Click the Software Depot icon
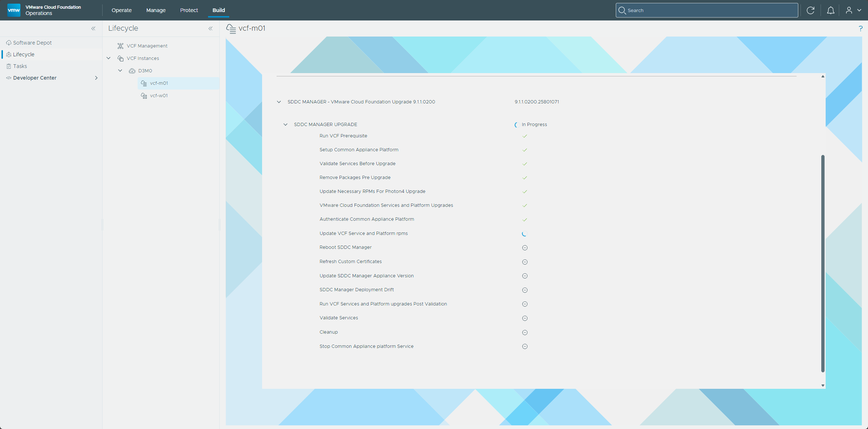Screen dimensions: 868x429 click(9, 43)
